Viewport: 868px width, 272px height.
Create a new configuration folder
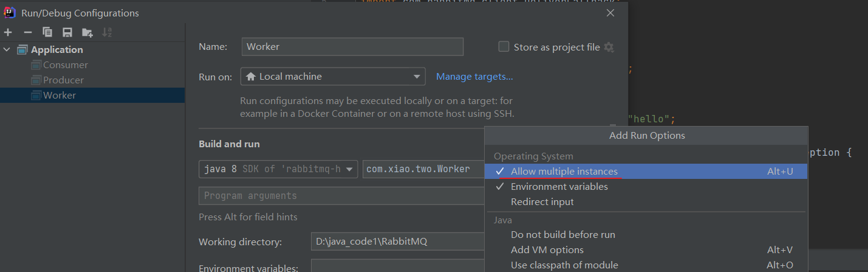point(87,32)
